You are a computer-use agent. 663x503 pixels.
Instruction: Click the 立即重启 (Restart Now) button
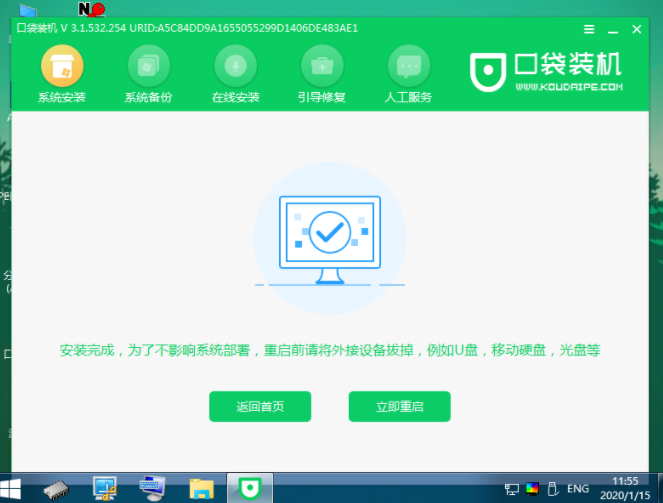click(x=399, y=407)
